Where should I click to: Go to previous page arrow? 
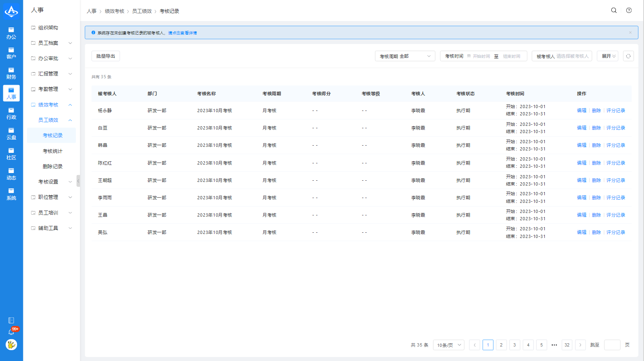[475, 345]
